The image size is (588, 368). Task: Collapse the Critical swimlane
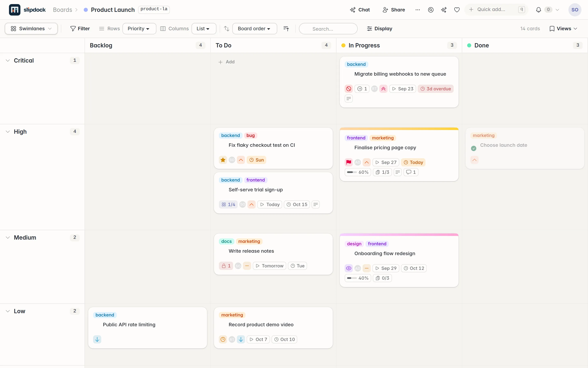coord(8,60)
